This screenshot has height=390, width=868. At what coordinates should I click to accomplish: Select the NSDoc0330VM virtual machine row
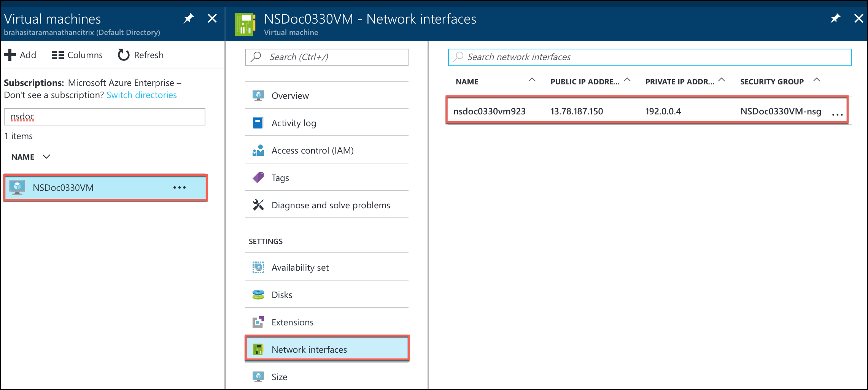[x=105, y=188]
